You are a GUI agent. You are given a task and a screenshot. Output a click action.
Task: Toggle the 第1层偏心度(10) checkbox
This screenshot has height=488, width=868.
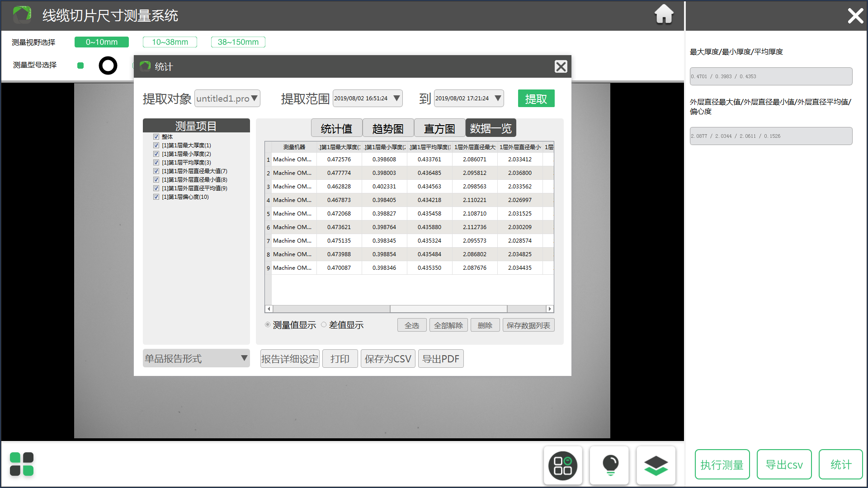pyautogui.click(x=156, y=197)
